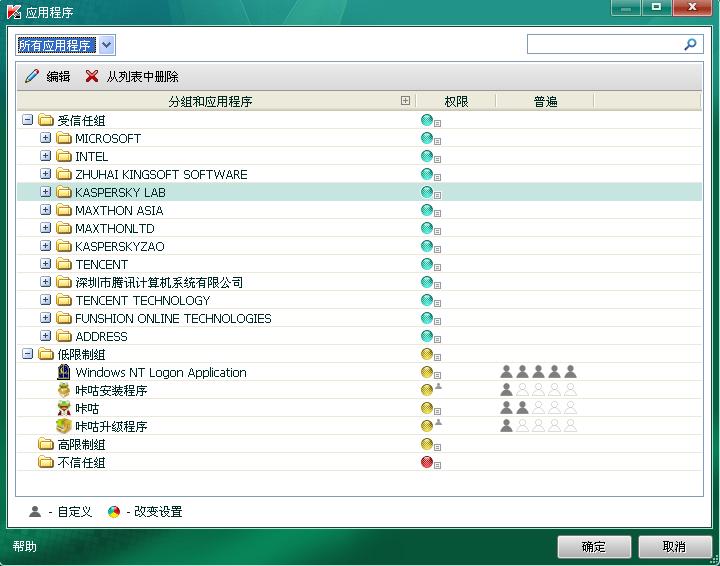Click popularity icons of 咔咕升级程序 row
Image resolution: width=720 pixels, height=566 pixels.
[538, 426]
